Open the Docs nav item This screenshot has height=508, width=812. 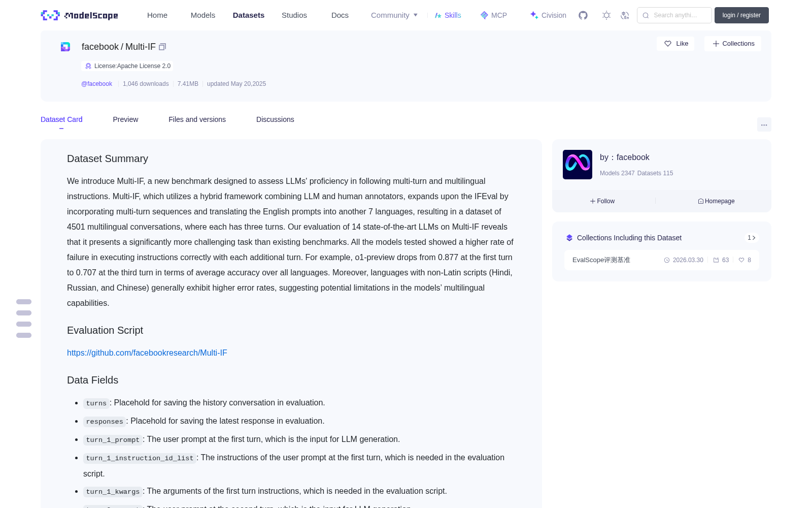[340, 15]
